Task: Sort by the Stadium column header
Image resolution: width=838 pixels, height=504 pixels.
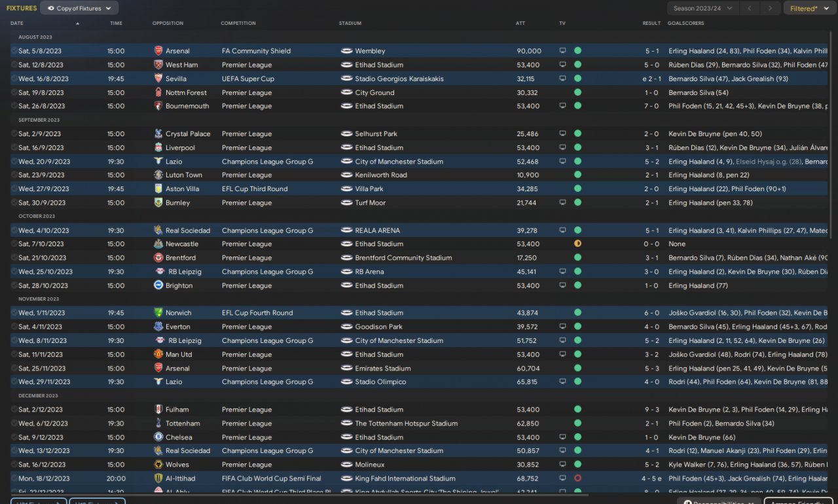Action: 350,24
